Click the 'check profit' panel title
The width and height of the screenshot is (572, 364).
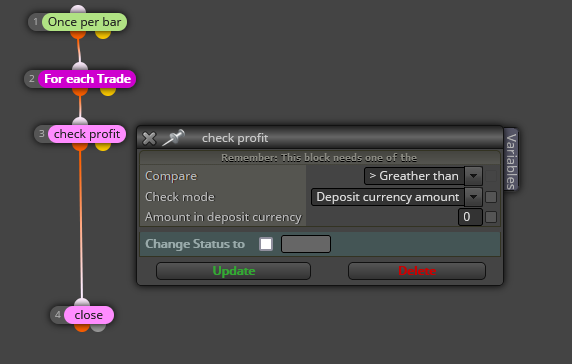[235, 138]
